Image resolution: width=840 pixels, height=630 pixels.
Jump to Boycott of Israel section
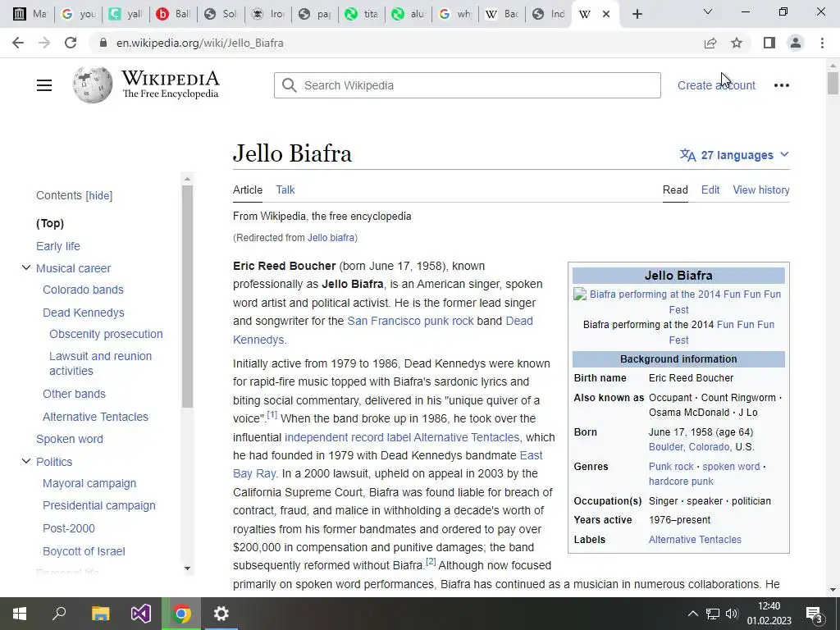[84, 551]
